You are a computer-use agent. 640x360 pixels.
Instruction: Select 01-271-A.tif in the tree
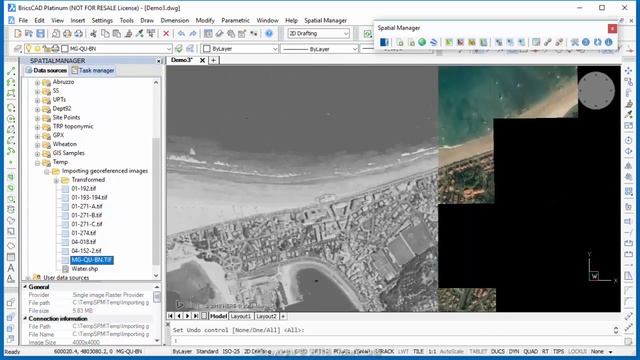[x=87, y=207]
